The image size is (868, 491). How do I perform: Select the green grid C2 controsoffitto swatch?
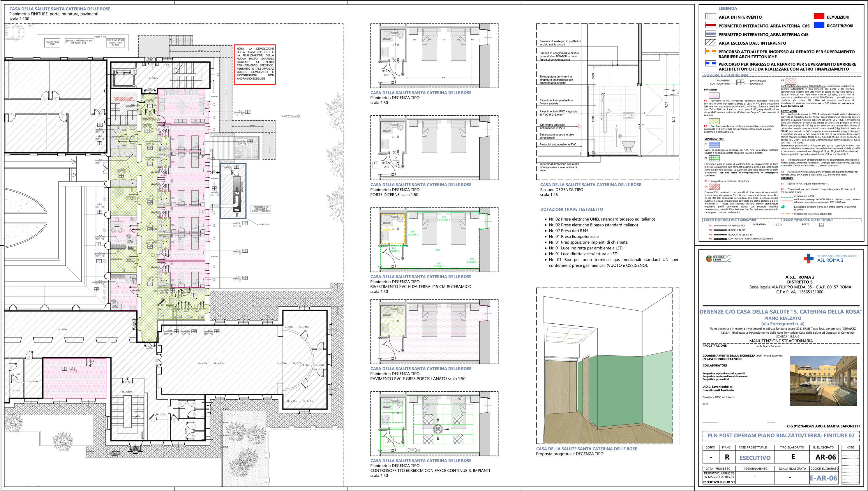coord(714,158)
